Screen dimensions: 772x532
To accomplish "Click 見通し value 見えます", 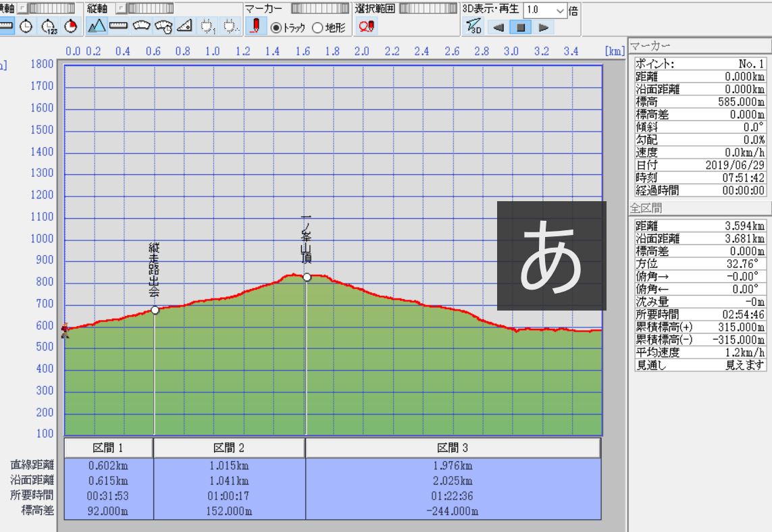I will [x=745, y=365].
